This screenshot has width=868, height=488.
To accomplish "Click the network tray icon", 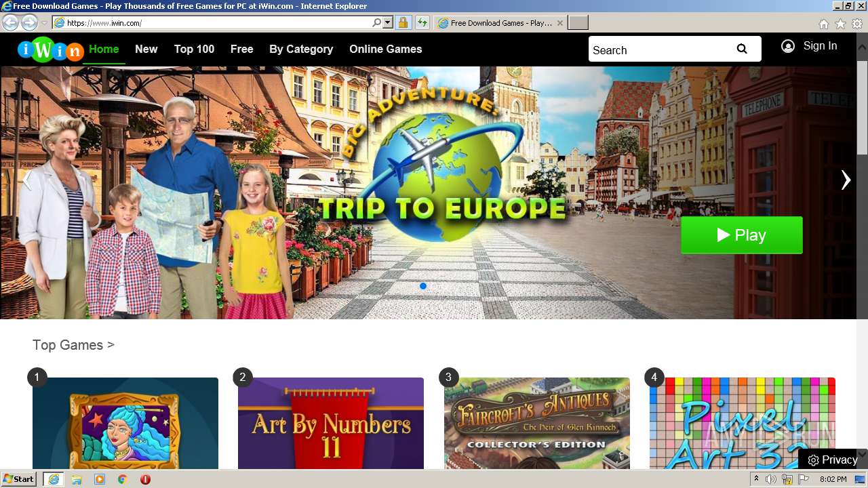I will coord(787,479).
